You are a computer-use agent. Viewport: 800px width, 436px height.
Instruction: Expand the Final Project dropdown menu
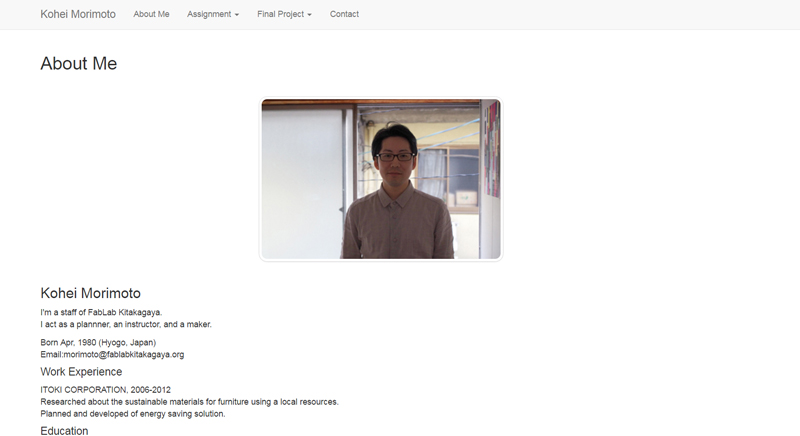[284, 14]
